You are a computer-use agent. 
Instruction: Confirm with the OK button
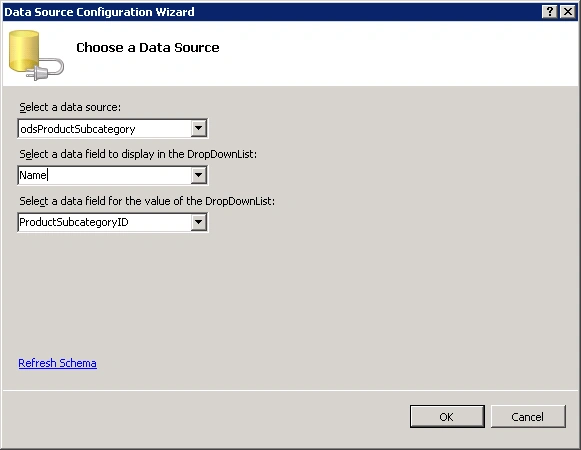tap(447, 417)
